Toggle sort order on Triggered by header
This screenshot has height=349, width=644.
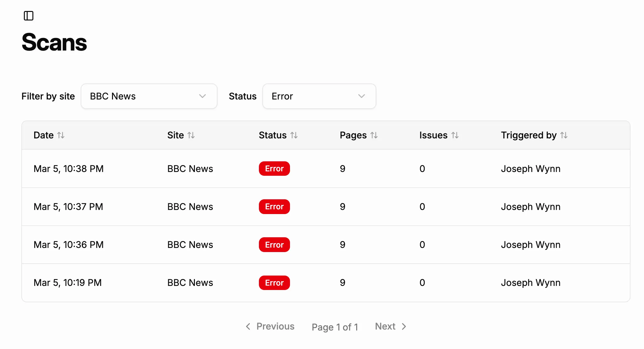click(x=534, y=135)
